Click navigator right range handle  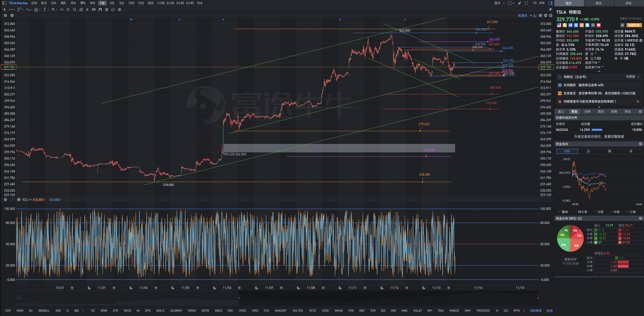[538, 298]
